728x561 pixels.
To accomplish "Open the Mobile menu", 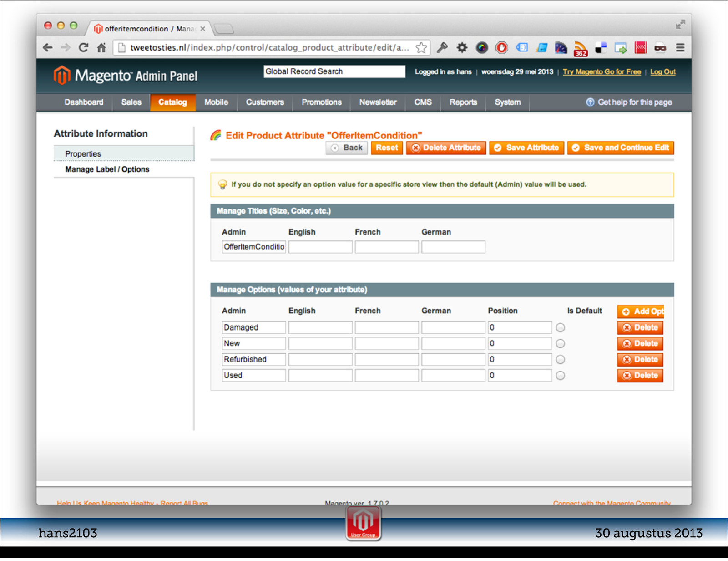I will click(216, 102).
